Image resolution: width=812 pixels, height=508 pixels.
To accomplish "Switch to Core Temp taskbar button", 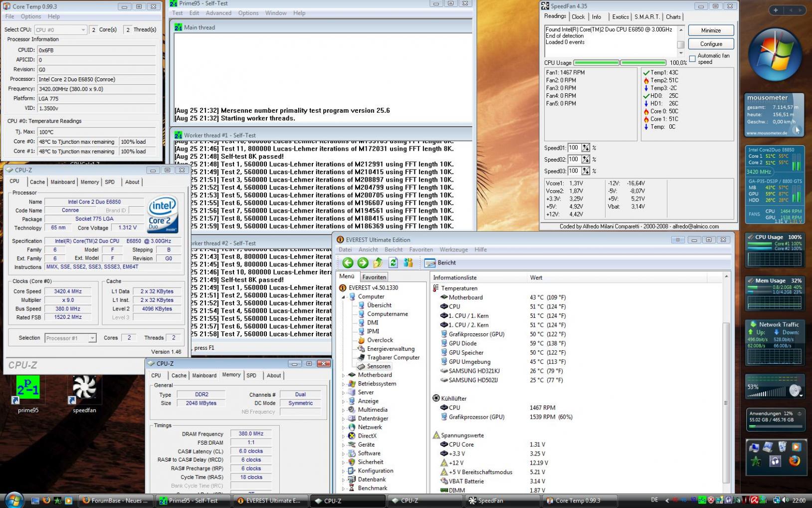I will tap(580, 501).
